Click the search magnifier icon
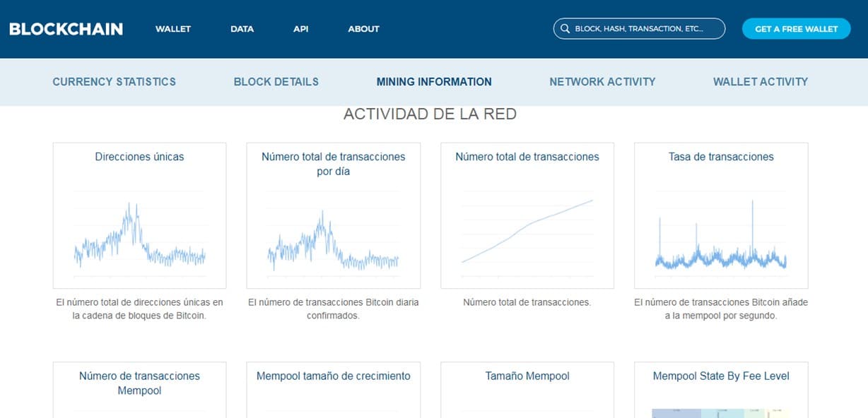Screen dimensions: 868x418 tap(565, 29)
